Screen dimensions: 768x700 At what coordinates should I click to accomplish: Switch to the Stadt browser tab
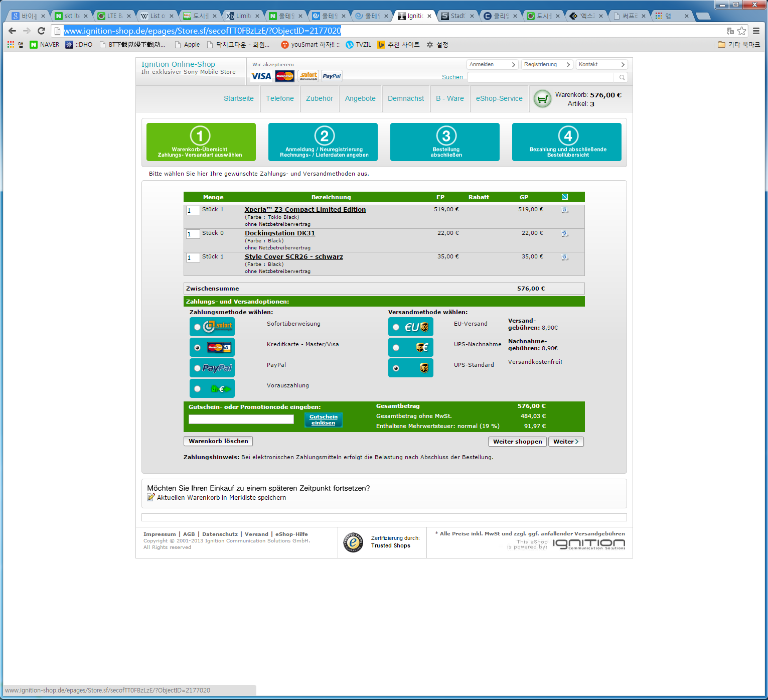click(x=456, y=16)
